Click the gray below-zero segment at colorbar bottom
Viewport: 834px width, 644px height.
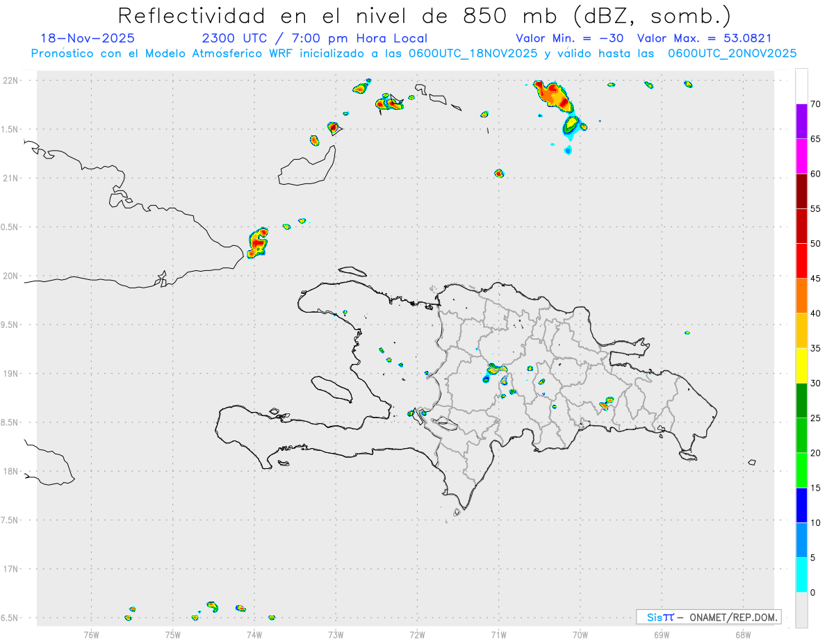801,610
